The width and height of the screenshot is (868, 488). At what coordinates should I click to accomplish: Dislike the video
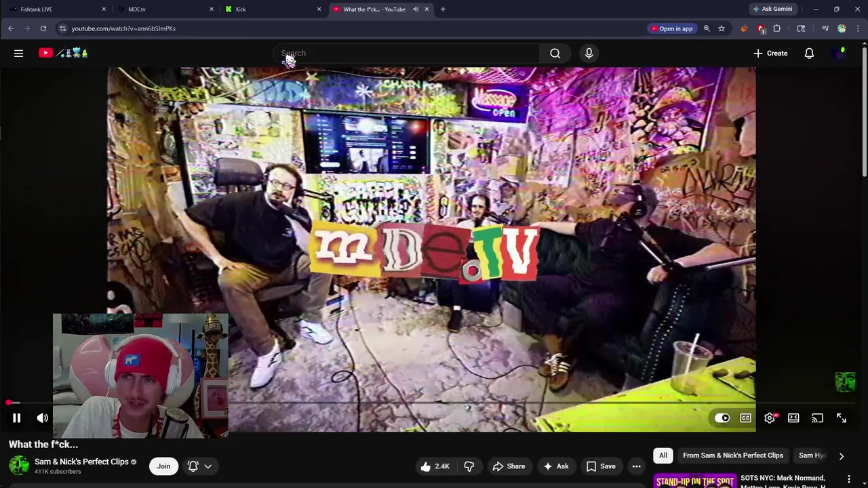tap(469, 466)
